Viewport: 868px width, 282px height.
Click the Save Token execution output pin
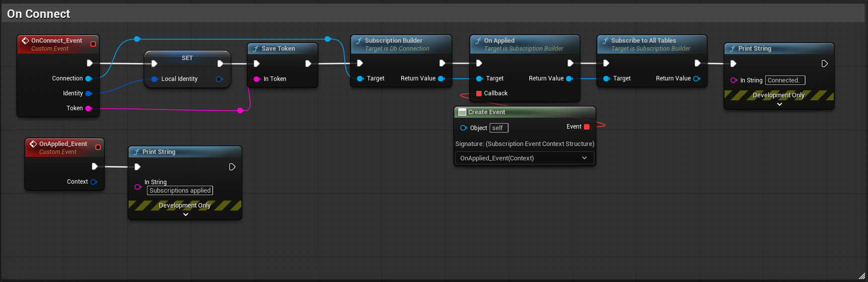coord(308,64)
